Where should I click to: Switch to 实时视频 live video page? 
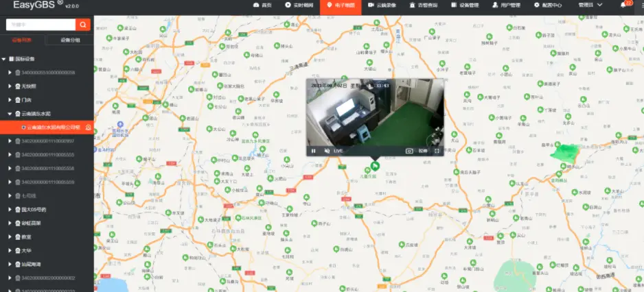coord(298,5)
